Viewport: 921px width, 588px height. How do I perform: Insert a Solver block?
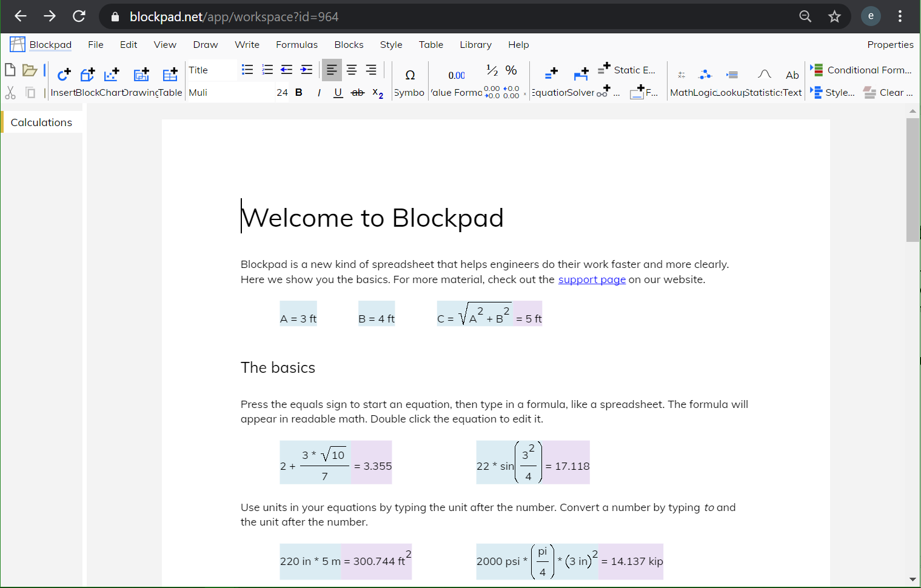click(x=581, y=75)
